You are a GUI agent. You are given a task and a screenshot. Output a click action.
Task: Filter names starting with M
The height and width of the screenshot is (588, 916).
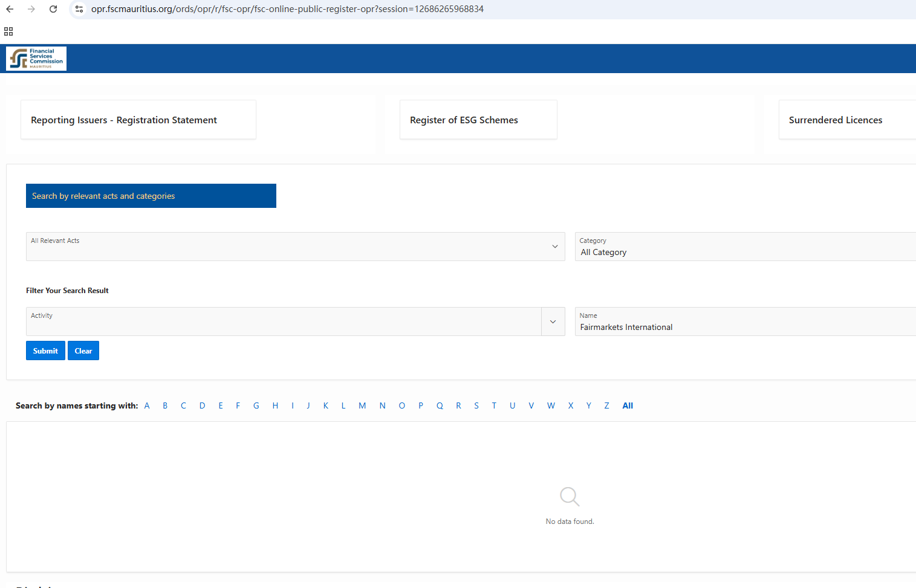362,405
